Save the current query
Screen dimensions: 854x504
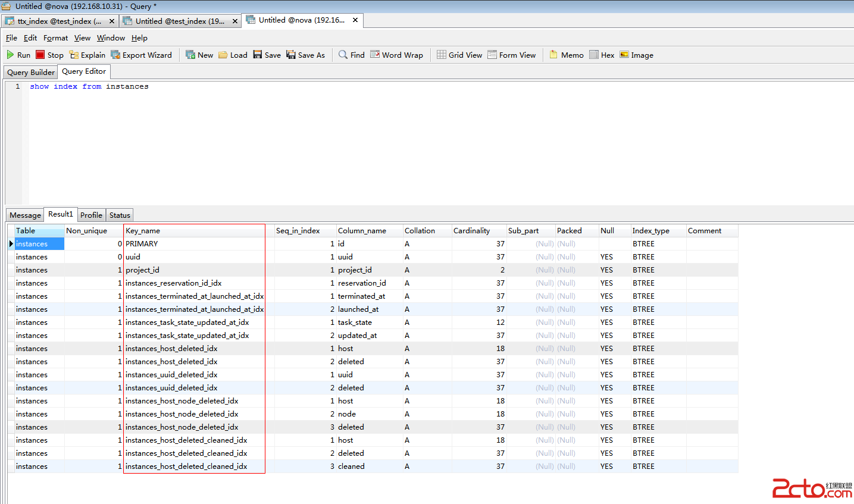267,55
